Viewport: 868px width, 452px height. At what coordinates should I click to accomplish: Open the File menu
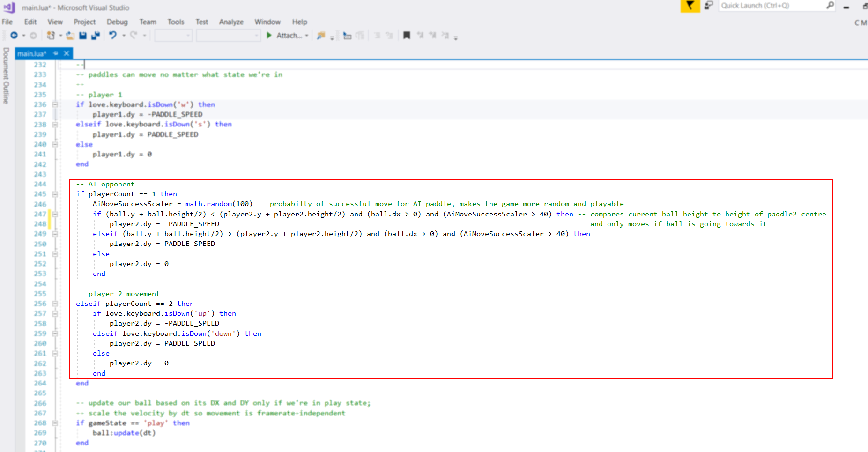click(x=7, y=22)
